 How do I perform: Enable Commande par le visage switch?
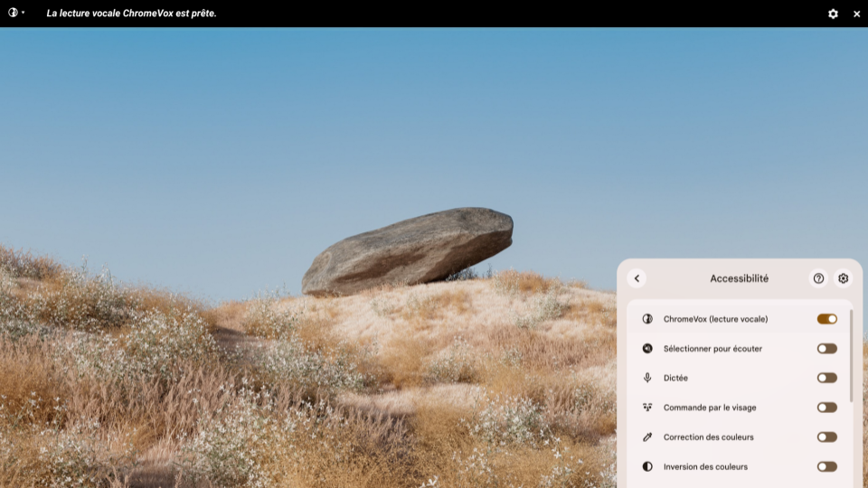click(826, 408)
